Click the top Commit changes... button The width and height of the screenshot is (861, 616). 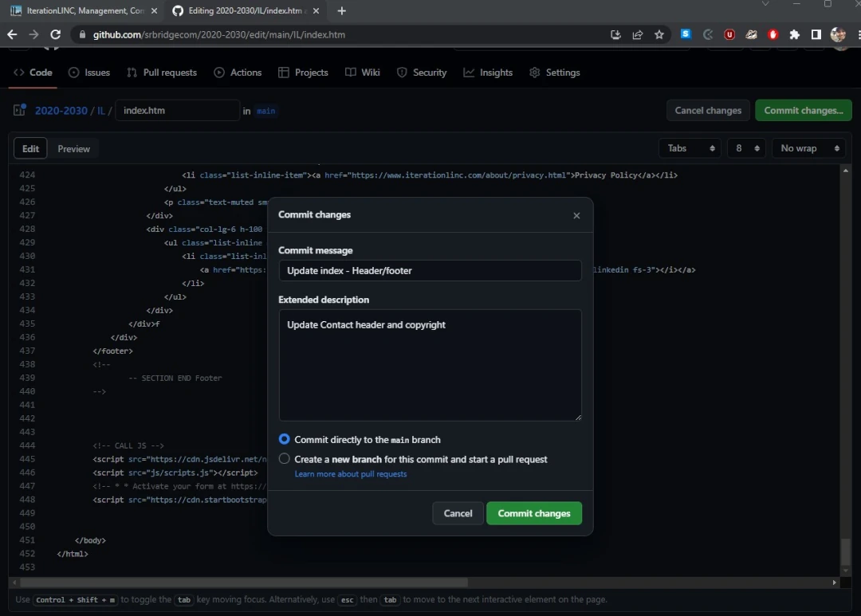pyautogui.click(x=804, y=110)
